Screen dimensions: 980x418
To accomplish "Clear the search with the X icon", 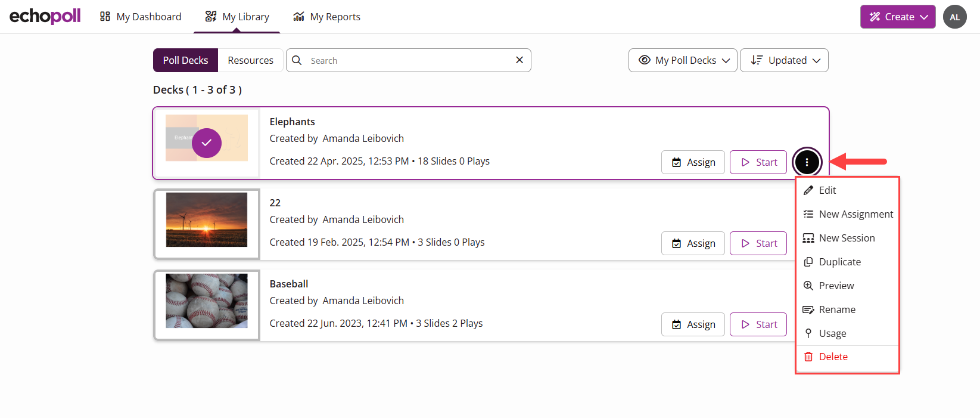I will pos(519,60).
